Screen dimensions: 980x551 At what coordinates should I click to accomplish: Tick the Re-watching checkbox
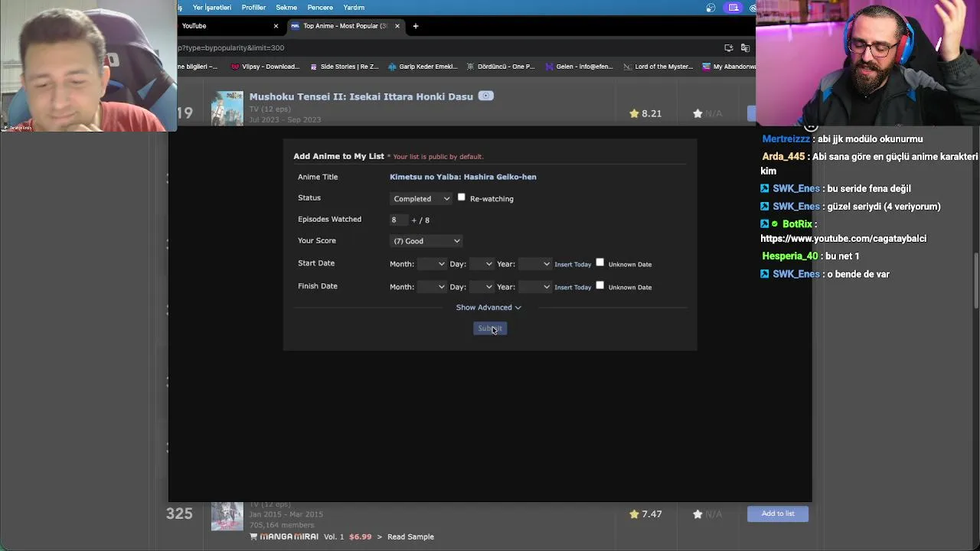point(461,197)
